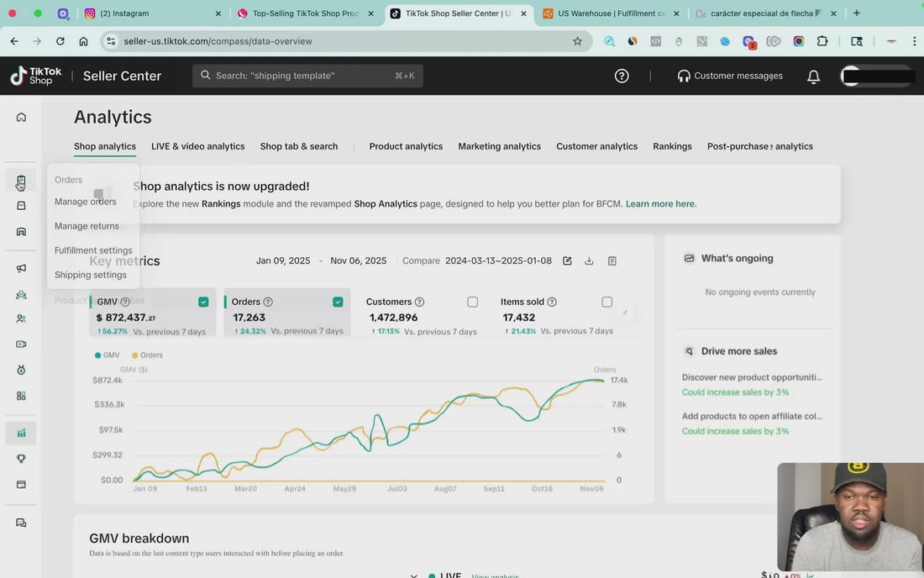Bookmark this page with star icon
This screenshot has width=924, height=578.
[x=577, y=41]
